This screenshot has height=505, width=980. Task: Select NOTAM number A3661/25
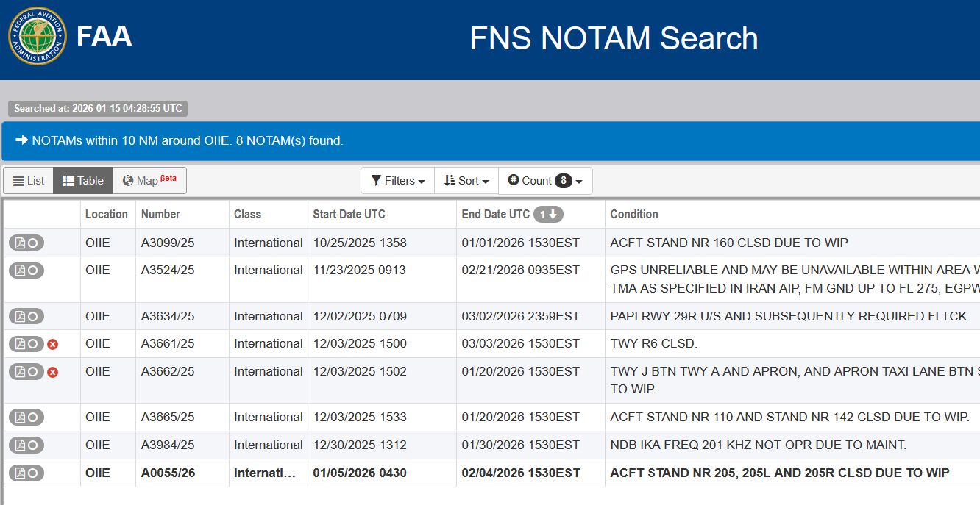coord(168,344)
